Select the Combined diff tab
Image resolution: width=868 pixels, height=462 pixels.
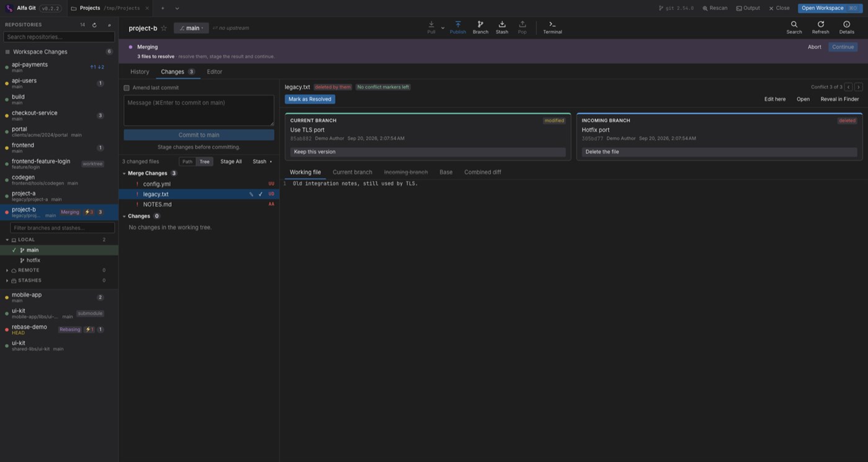pyautogui.click(x=483, y=172)
